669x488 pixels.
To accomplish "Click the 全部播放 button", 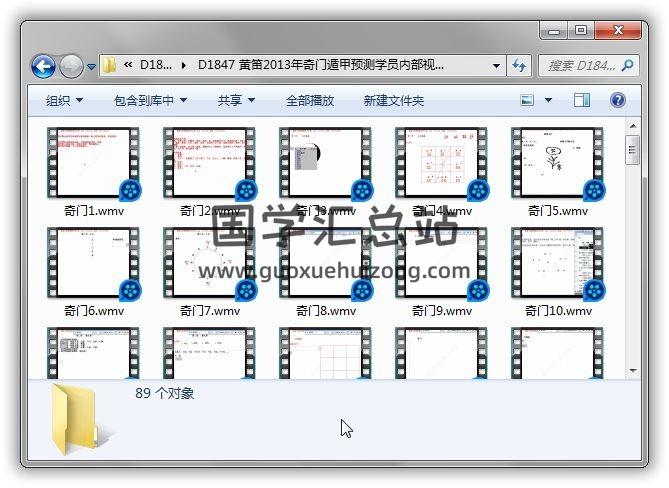I will 310,100.
